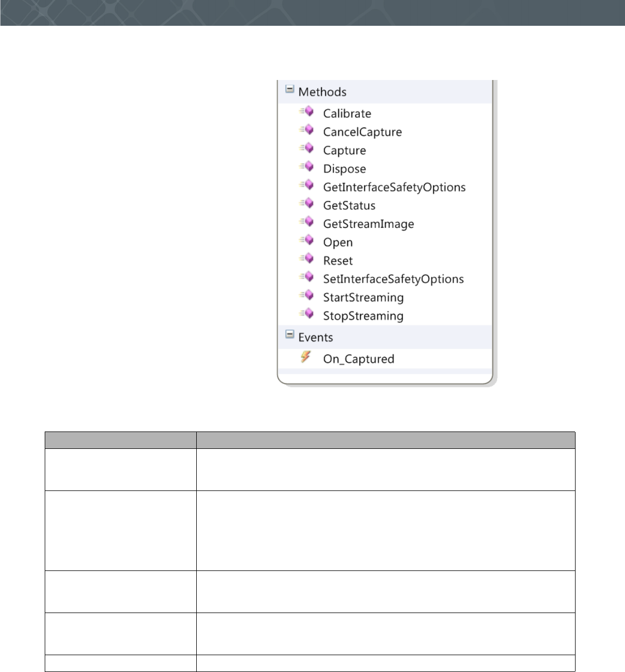
Task: Select the CancelCapture method name
Action: (x=362, y=132)
